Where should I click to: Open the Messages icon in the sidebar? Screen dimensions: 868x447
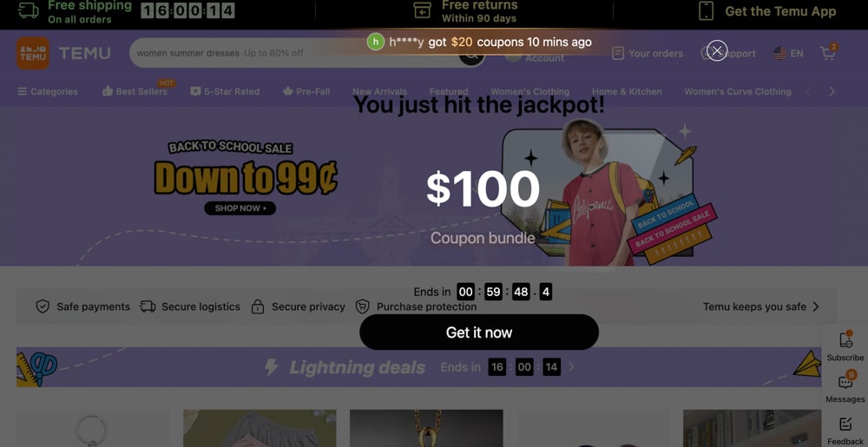tap(845, 382)
